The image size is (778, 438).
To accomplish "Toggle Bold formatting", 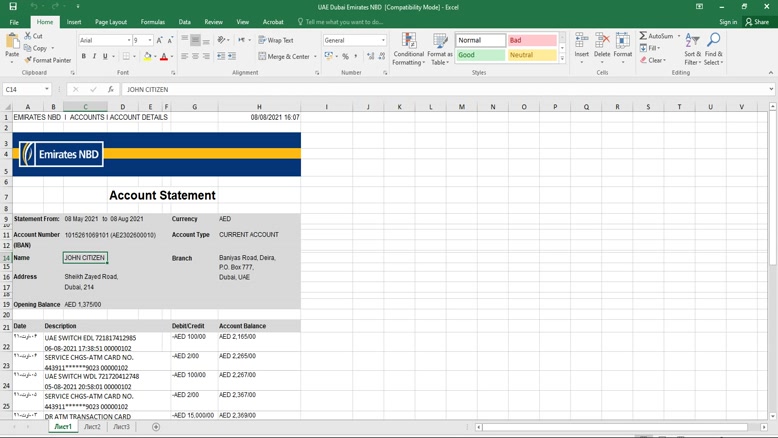I will click(83, 56).
